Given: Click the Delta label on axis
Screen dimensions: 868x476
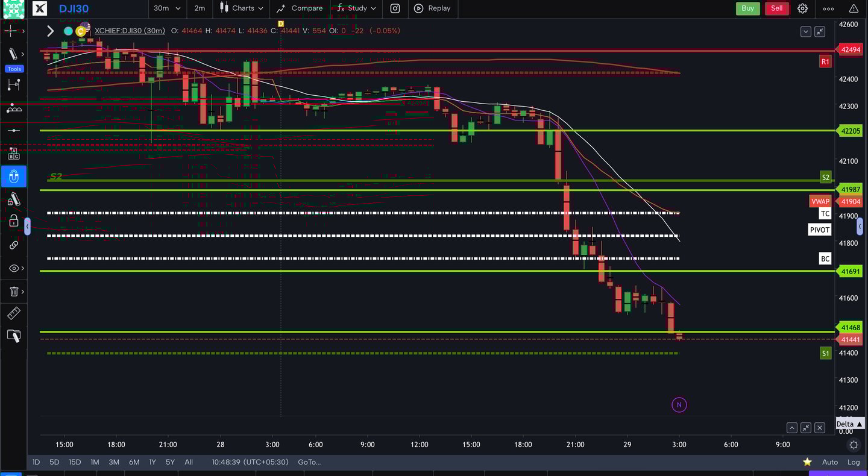Looking at the screenshot, I should tap(850, 424).
